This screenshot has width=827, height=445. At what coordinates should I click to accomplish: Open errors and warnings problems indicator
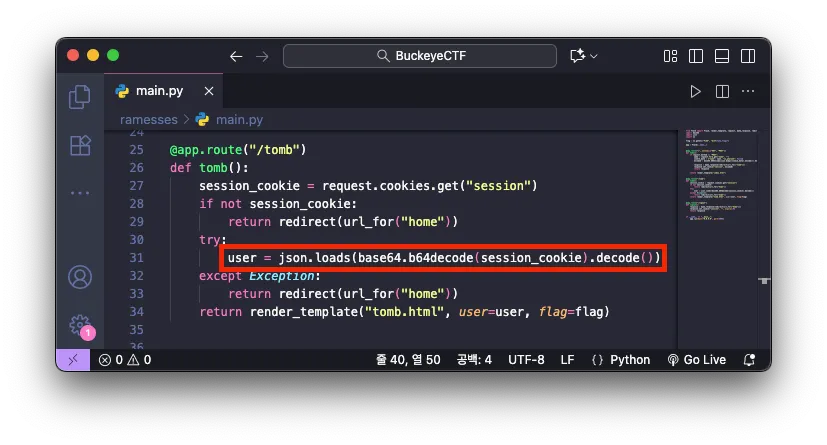[125, 360]
